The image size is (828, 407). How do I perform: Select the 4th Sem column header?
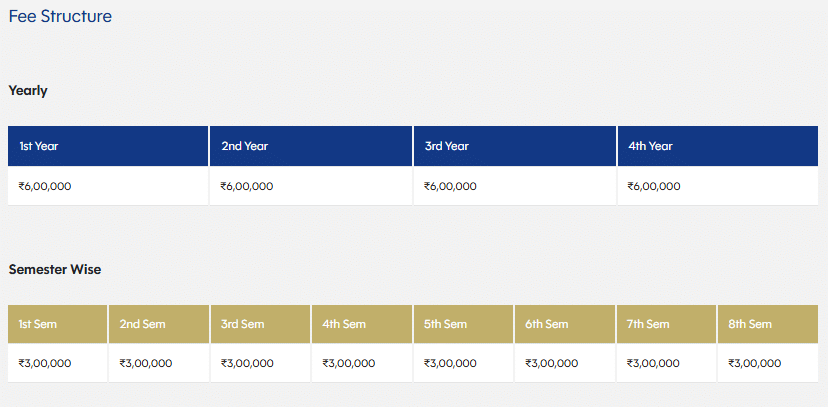tap(345, 324)
